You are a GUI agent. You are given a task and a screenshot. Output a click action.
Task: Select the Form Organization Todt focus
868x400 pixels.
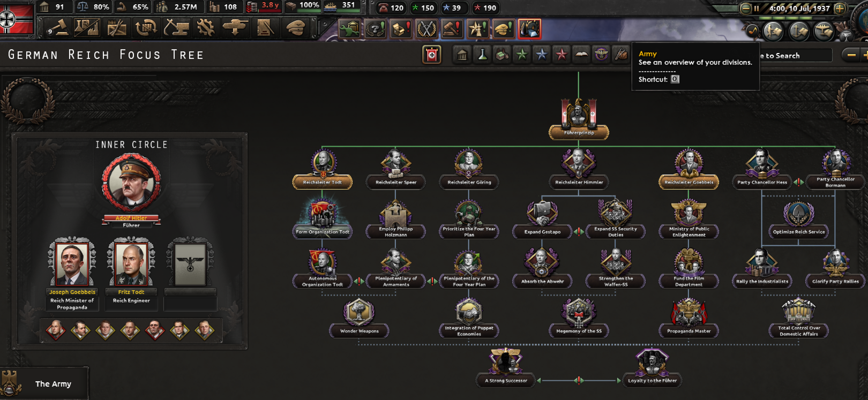323,219
